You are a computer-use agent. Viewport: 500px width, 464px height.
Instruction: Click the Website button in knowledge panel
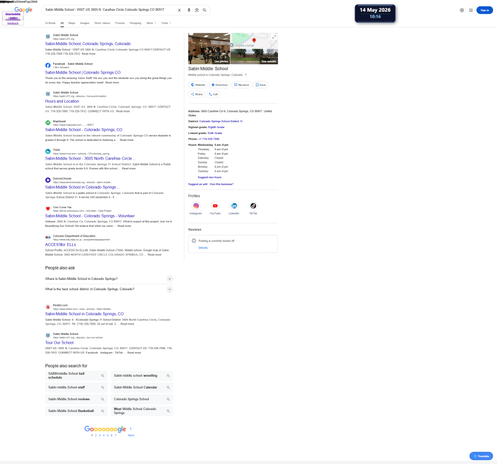tap(198, 85)
